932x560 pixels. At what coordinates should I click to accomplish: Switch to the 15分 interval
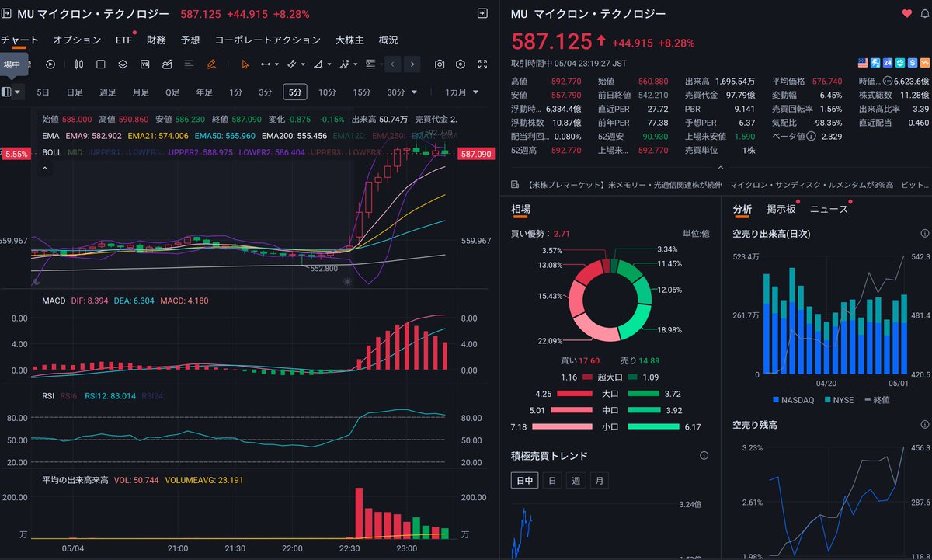click(x=362, y=92)
